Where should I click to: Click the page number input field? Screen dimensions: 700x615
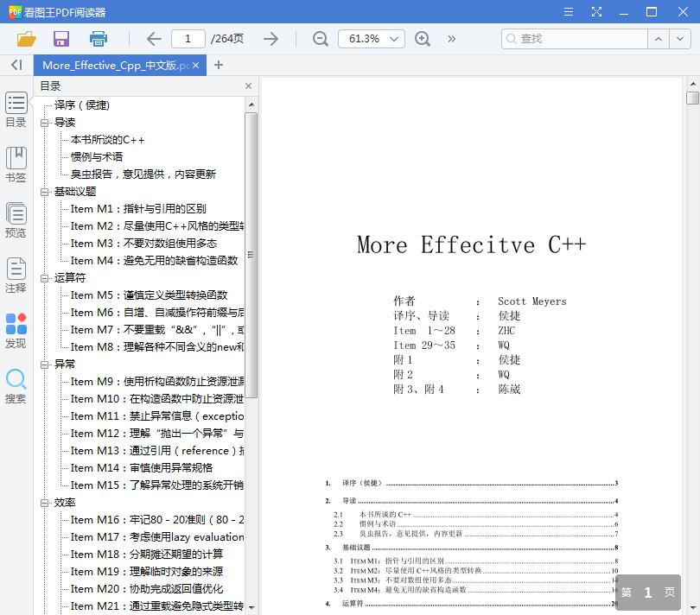pyautogui.click(x=188, y=39)
